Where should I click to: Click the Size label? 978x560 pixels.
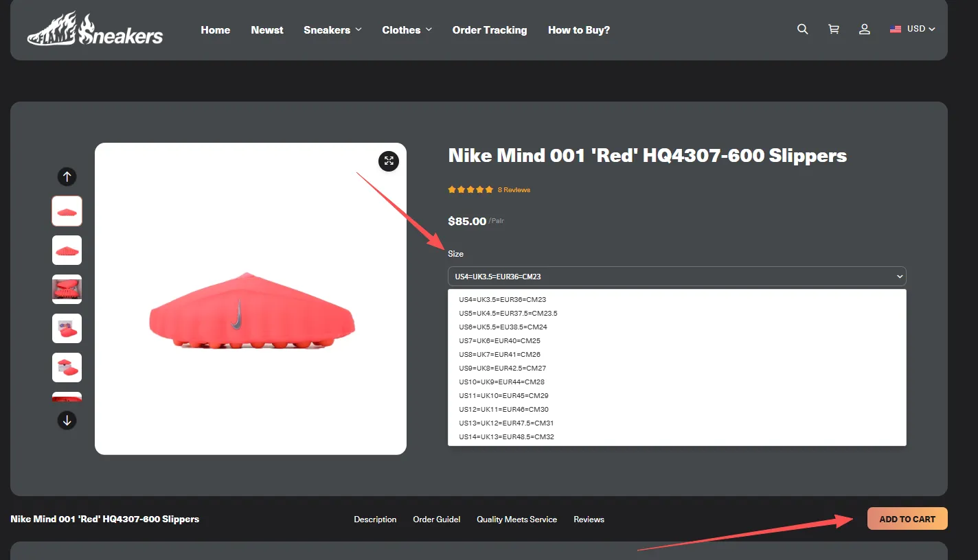tap(455, 253)
